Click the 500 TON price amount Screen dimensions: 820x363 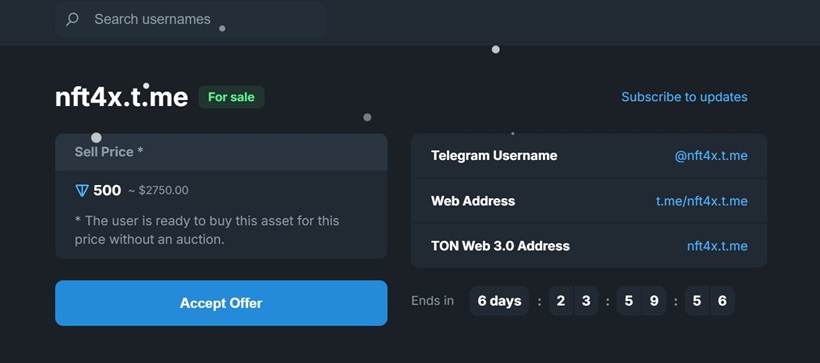click(x=107, y=190)
